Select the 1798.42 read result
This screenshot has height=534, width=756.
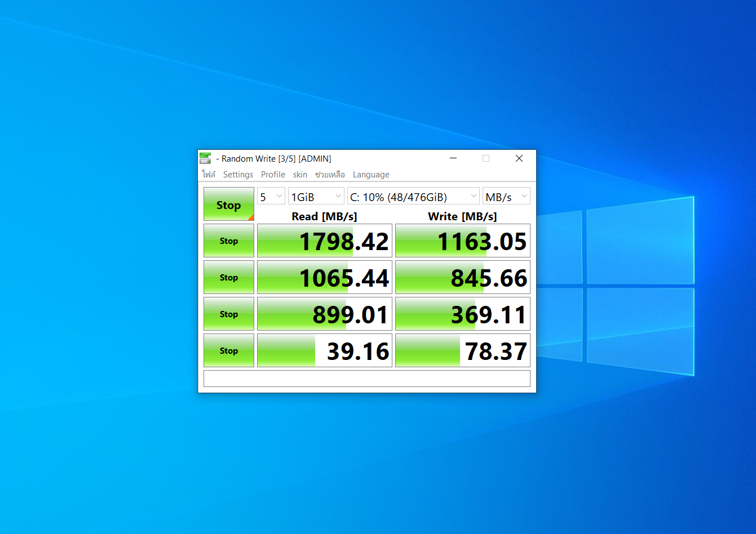coord(325,241)
